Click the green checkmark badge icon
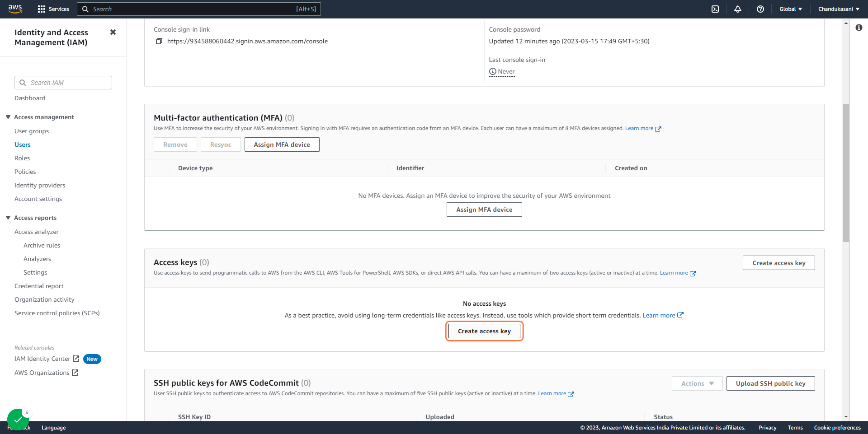Screen dimensions: 868x434 click(x=18, y=420)
